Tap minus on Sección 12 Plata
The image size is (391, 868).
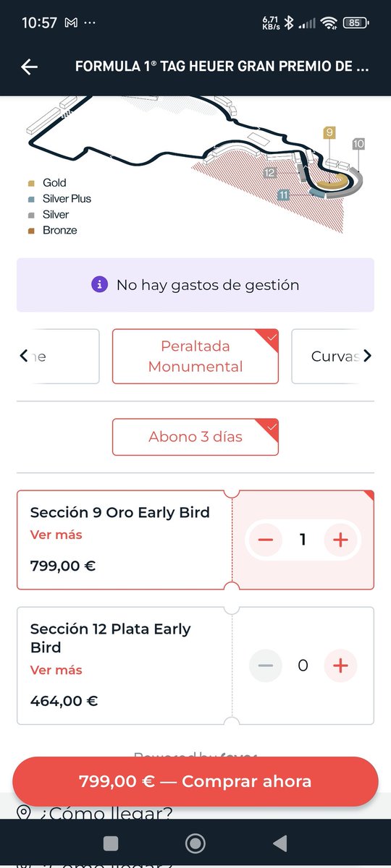[266, 665]
